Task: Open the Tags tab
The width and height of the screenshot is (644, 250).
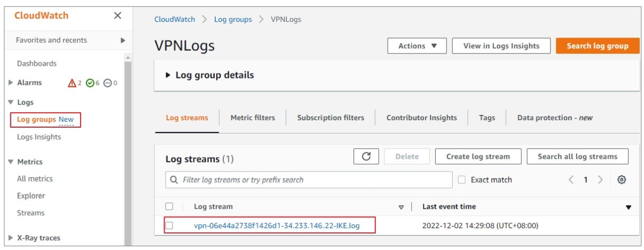Action: tap(486, 118)
